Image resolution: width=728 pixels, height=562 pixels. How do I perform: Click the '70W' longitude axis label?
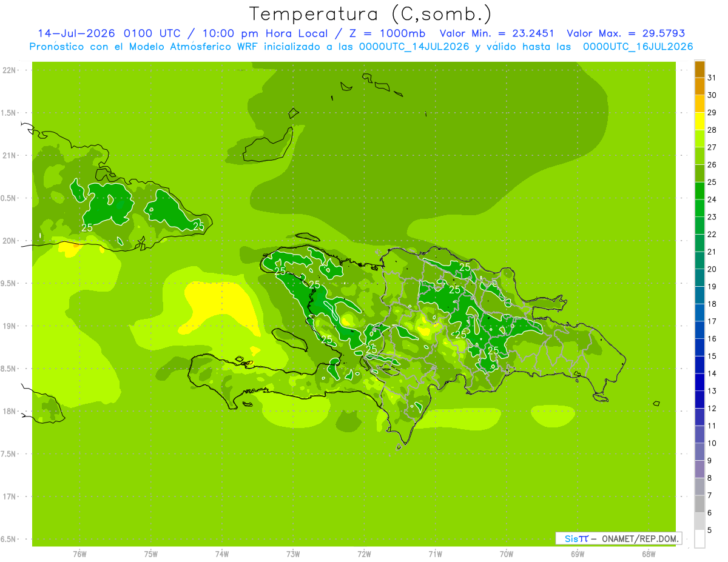pos(507,554)
